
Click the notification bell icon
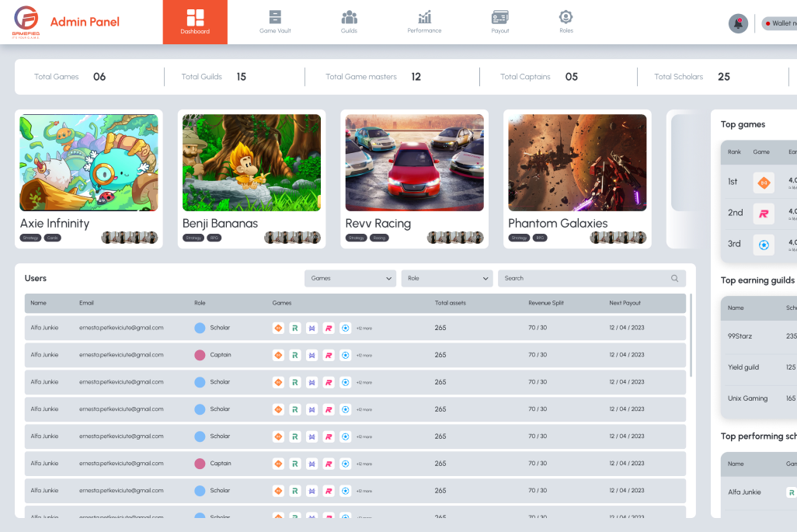click(738, 23)
